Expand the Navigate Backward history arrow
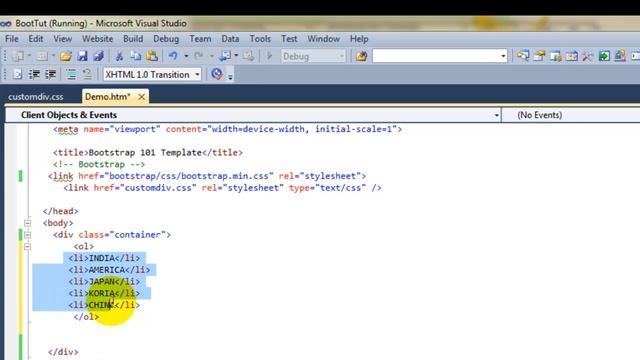This screenshot has height=360, width=640. (x=236, y=56)
